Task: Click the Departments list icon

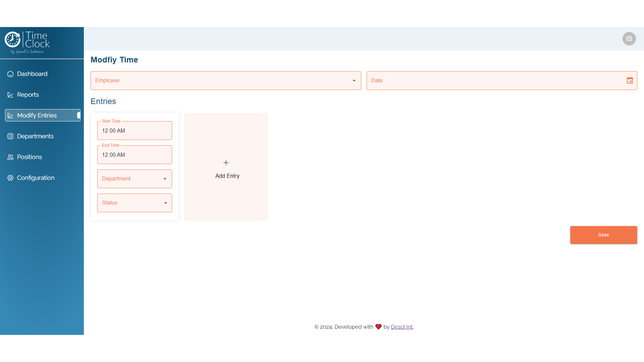Action: (10, 136)
